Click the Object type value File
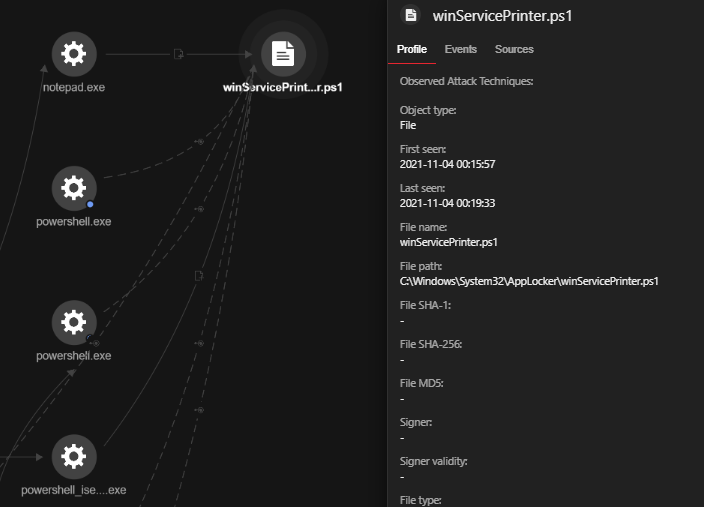704x507 pixels. tap(408, 125)
